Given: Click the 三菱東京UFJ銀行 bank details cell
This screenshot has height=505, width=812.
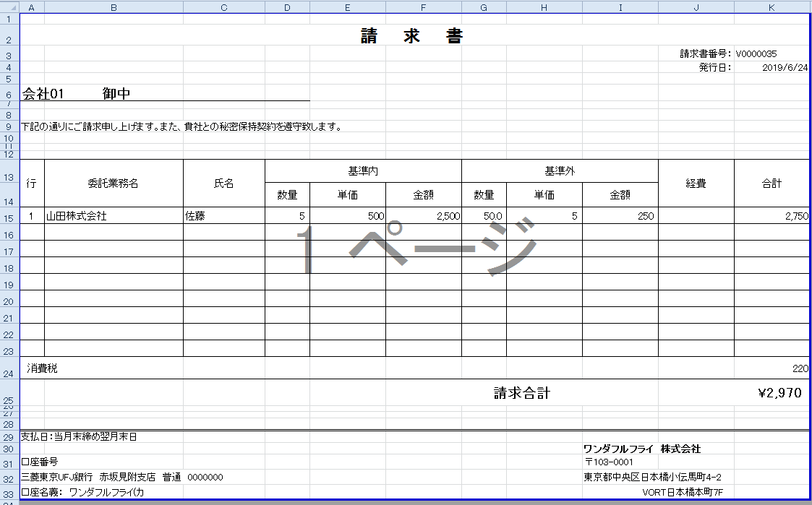Looking at the screenshot, I should 122,477.
